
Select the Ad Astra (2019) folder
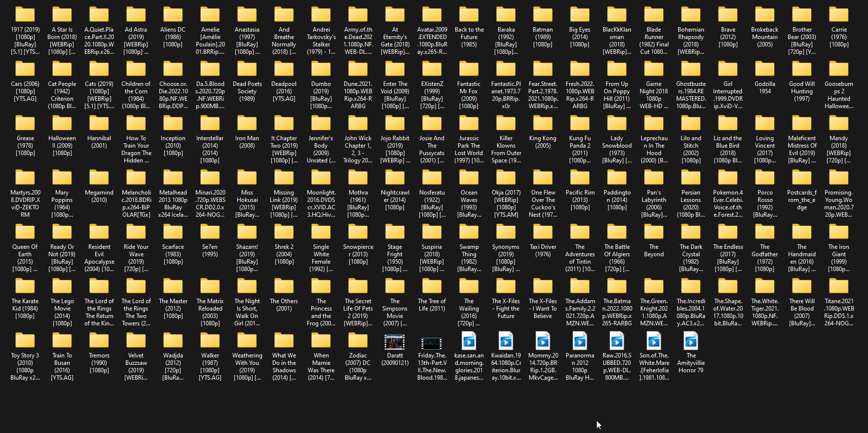pos(136,15)
